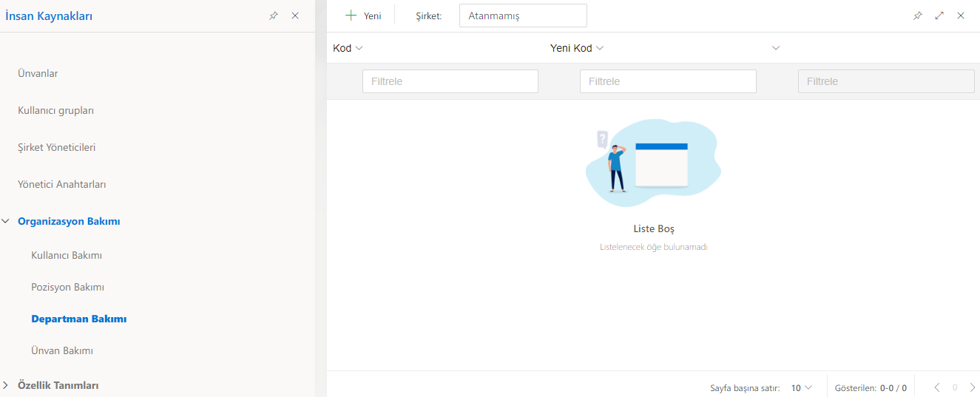The height and width of the screenshot is (397, 980).
Task: Click the Kod column filter field
Action: click(x=450, y=81)
